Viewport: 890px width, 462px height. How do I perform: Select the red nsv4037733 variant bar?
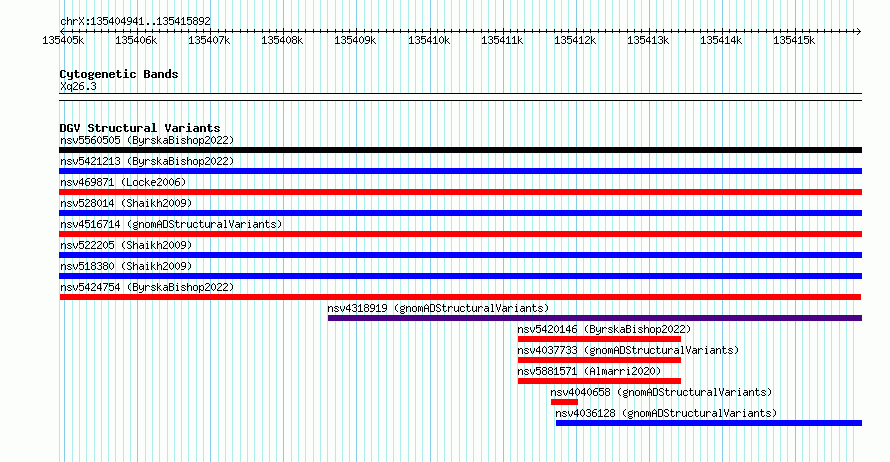pos(599,360)
